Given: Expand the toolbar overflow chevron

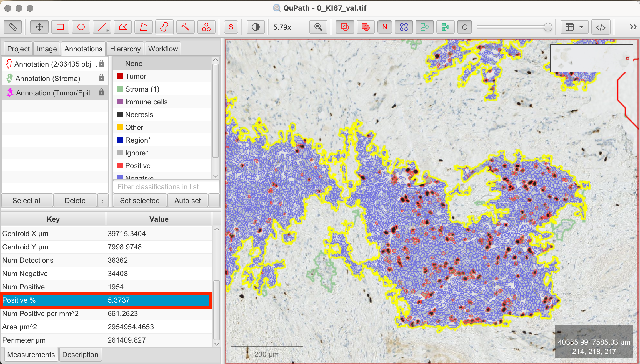Looking at the screenshot, I should pos(633,27).
